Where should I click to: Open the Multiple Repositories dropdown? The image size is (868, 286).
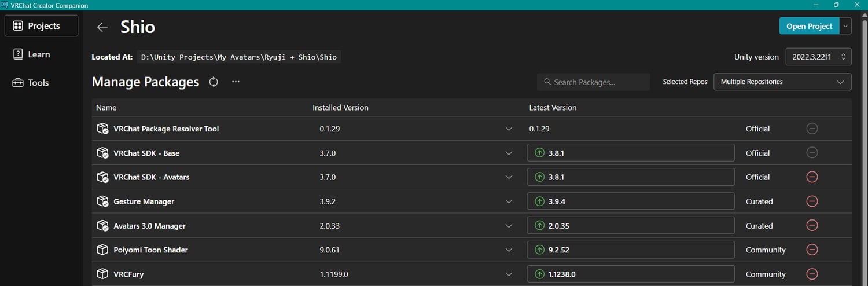point(782,82)
